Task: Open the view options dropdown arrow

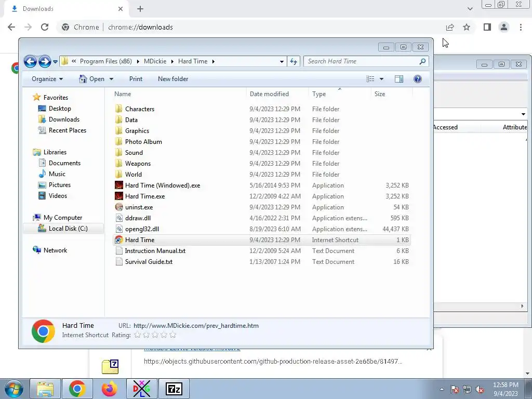Action: pyautogui.click(x=381, y=79)
